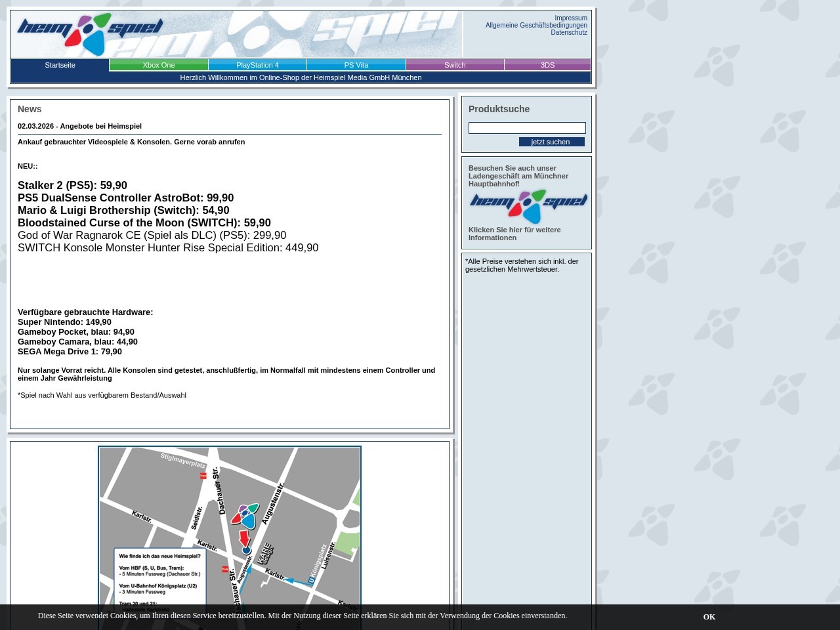Viewport: 840px width, 630px height.
Task: Click the Produktsuche input field
Action: 527,127
